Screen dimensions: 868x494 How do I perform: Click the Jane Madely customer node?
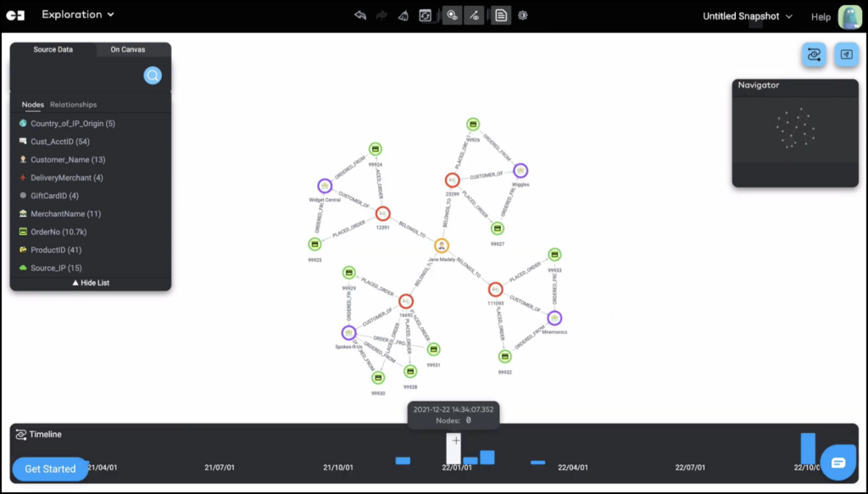point(442,246)
